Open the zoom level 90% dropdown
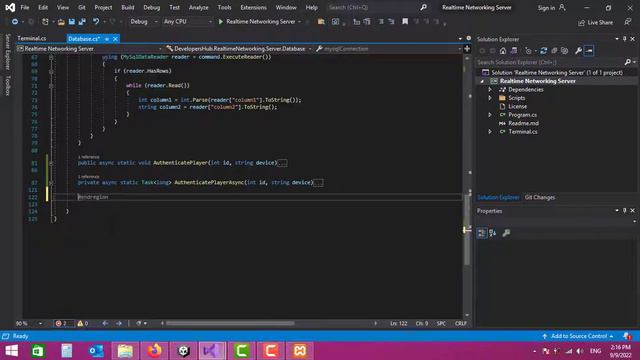Image resolution: width=640 pixels, height=360 pixels. point(29,323)
